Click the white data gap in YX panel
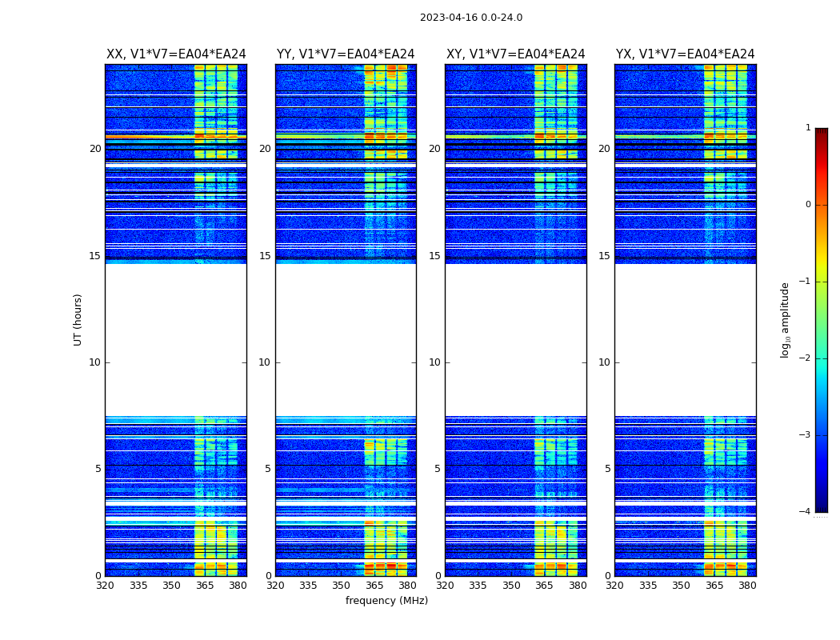The image size is (840, 640). coord(685,340)
